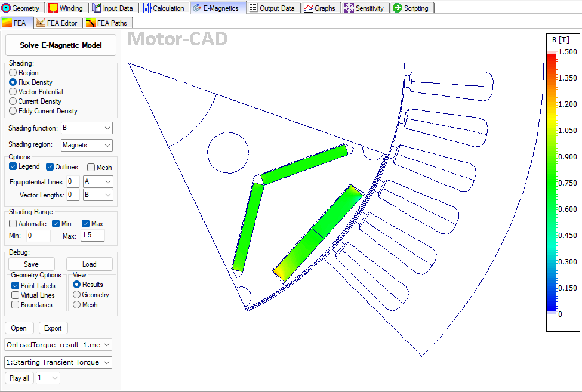Click the Export button

(53, 328)
